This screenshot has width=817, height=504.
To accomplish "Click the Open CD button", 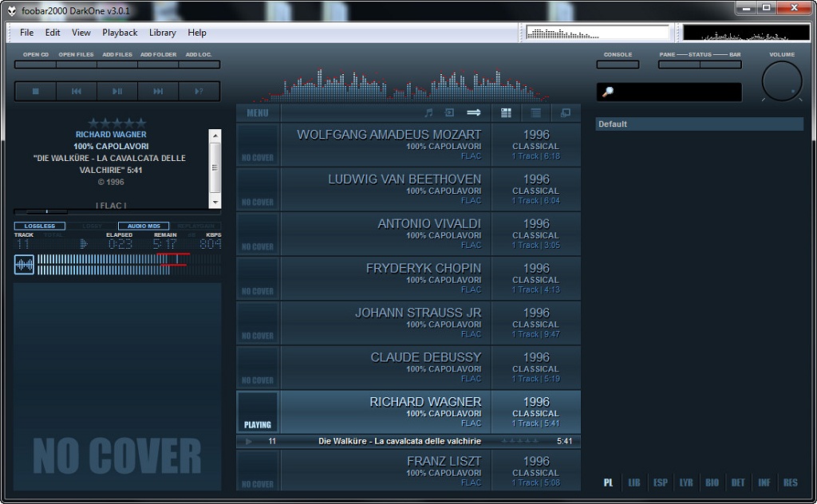I will pos(35,65).
